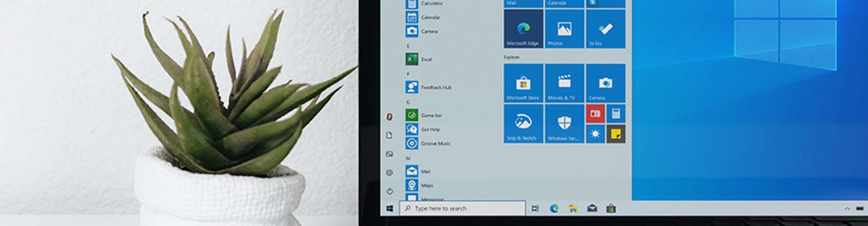This screenshot has width=868, height=226.
Task: Launch Feedback Hub from app list
Action: [x=429, y=87]
